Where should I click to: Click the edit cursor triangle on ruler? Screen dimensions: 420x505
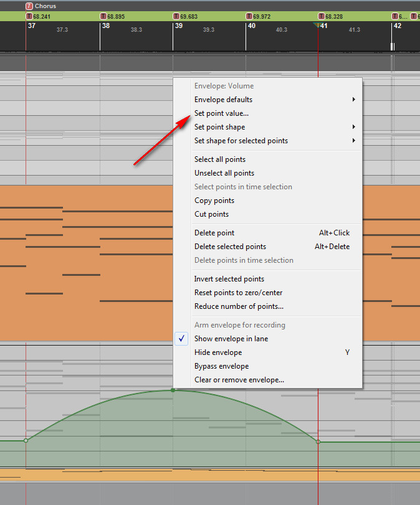click(x=318, y=25)
